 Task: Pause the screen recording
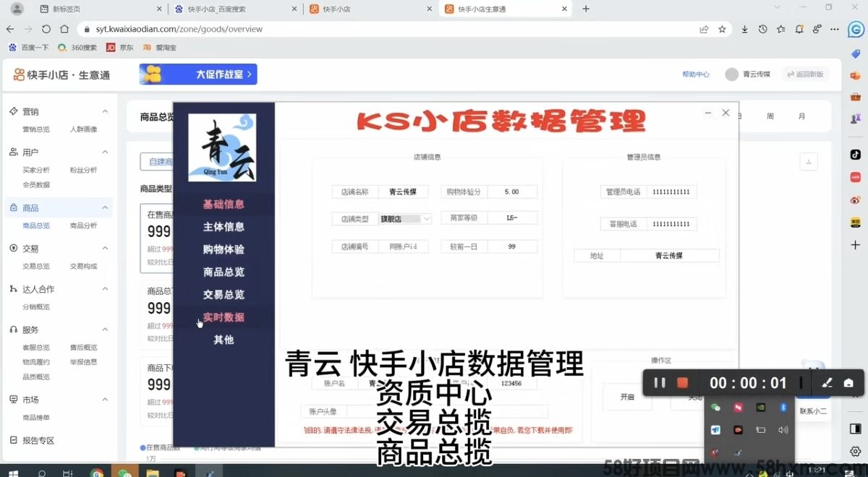(x=660, y=383)
